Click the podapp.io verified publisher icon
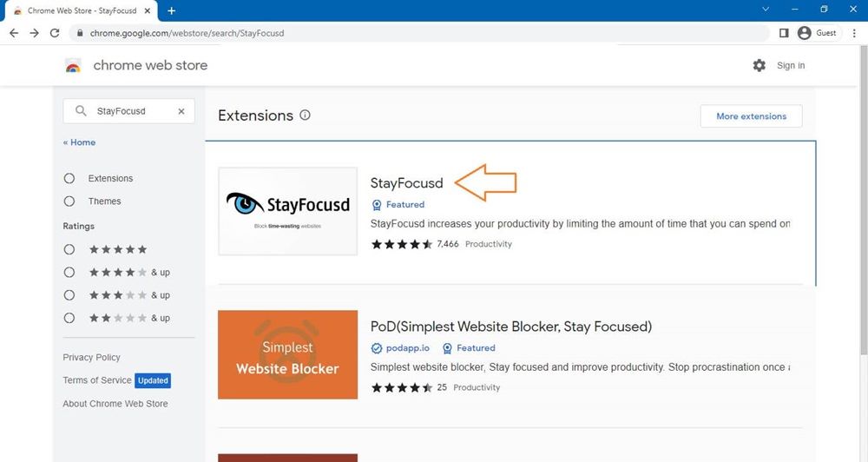Screen dimensions: 868x462 377,348
